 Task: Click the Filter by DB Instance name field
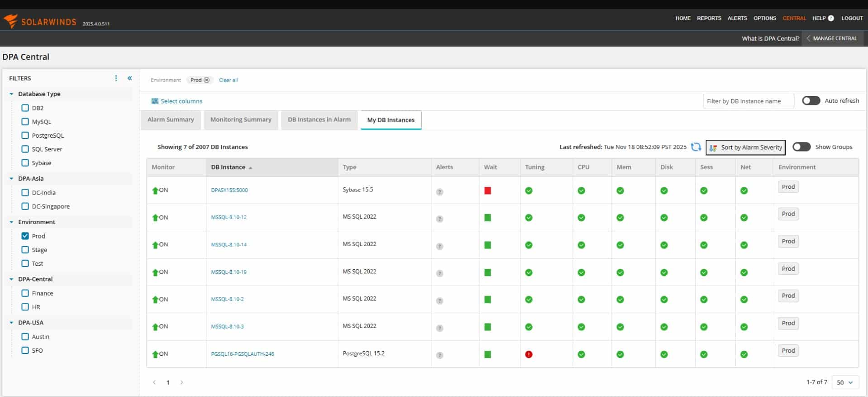pos(748,101)
